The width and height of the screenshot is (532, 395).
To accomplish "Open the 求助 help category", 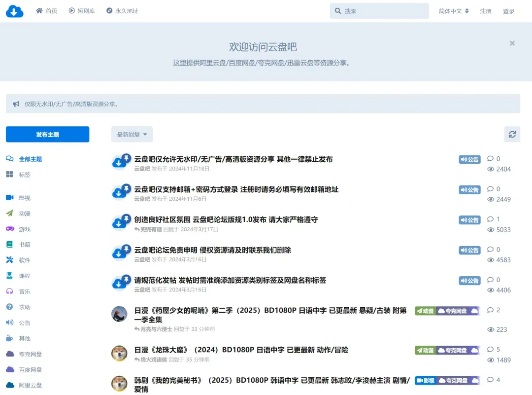I will [x=24, y=307].
